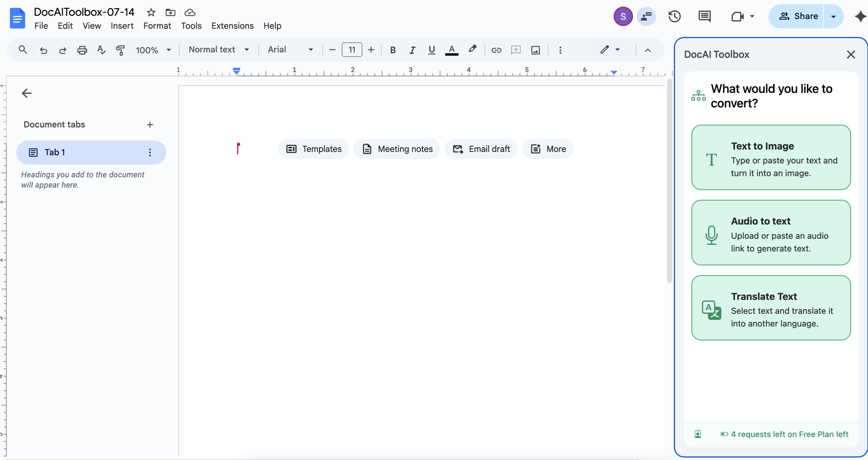Viewport: 868px width, 460px height.
Task: Open the comments history icon
Action: 705,16
